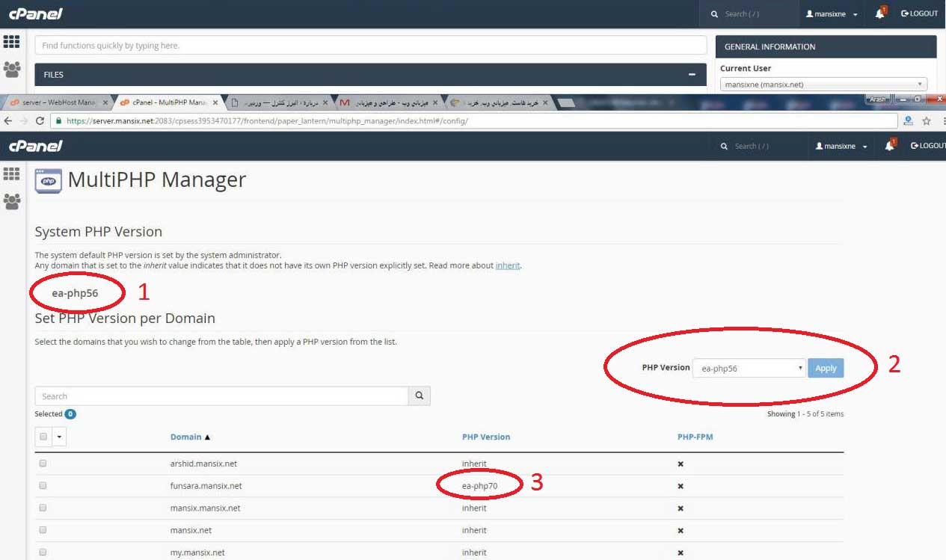Open the User Manager people icon beside the FILES bar
The height and width of the screenshot is (560, 946).
coord(11,70)
